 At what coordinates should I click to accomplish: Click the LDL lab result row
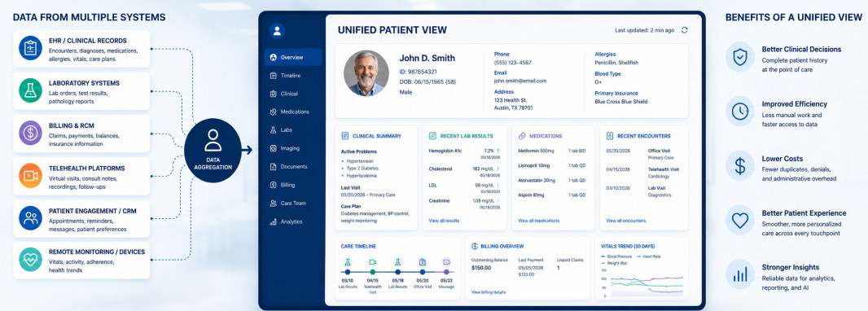point(464,187)
